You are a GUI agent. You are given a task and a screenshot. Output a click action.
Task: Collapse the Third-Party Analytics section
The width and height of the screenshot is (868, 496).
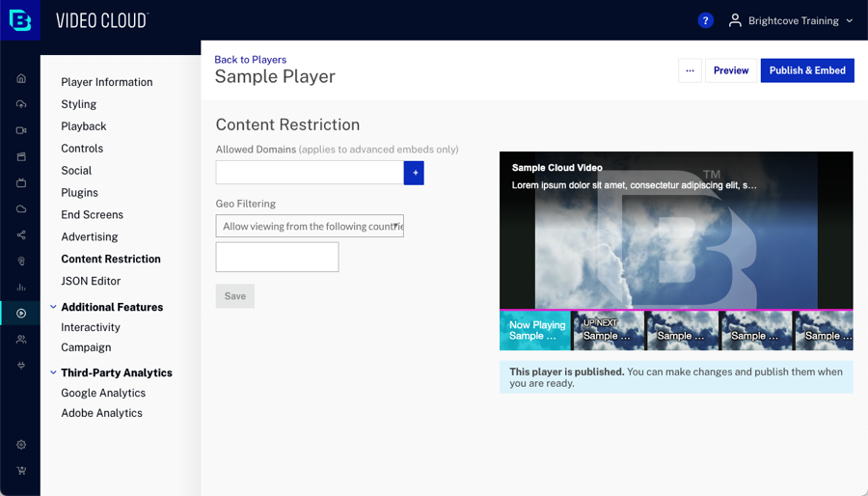[53, 372]
